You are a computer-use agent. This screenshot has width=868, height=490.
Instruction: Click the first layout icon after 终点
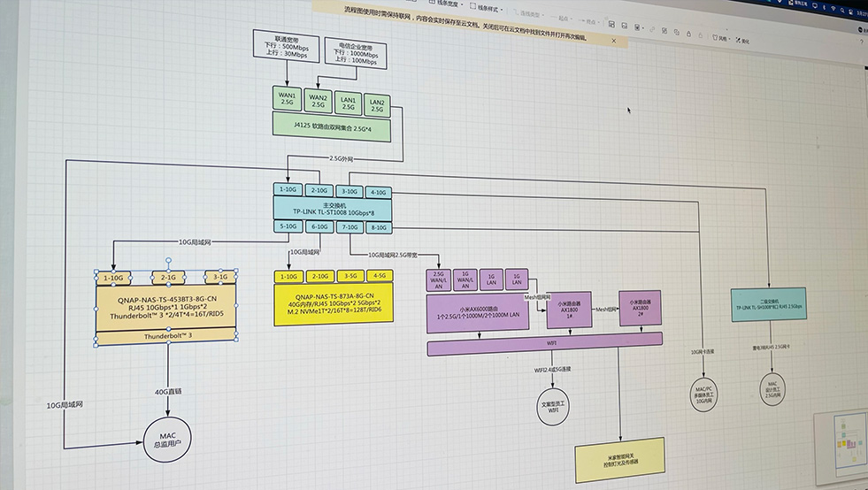click(x=611, y=25)
